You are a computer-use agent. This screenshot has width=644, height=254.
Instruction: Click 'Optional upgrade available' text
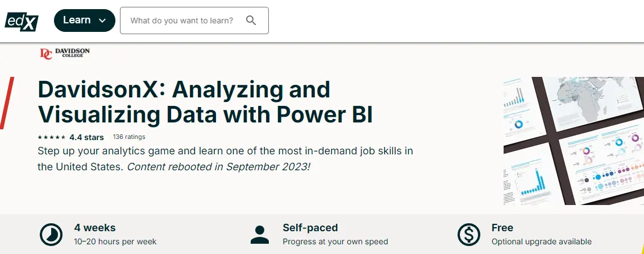(x=542, y=241)
